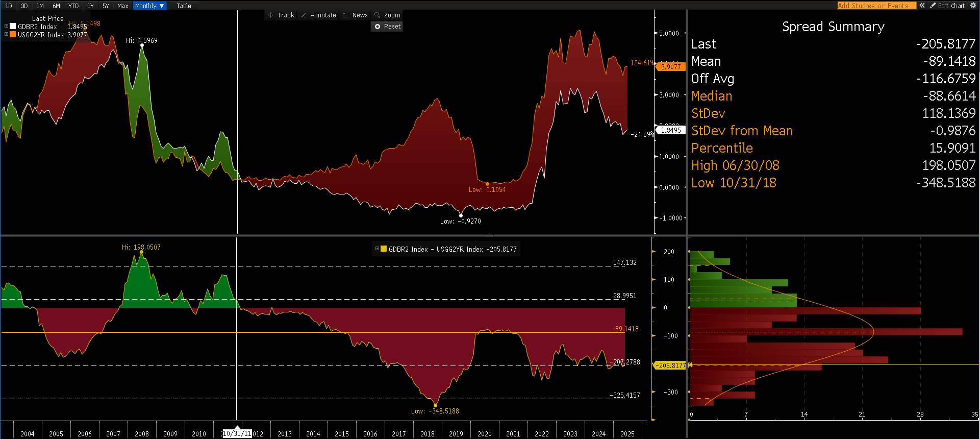Click StDev from Mean label
This screenshot has height=439, width=980.
coord(742,131)
